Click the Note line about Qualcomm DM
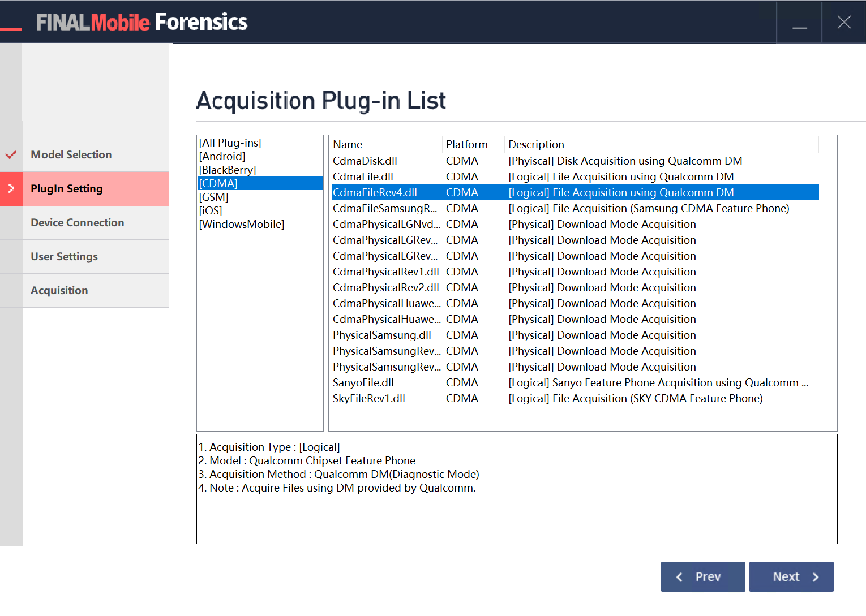The image size is (866, 616). tap(337, 488)
